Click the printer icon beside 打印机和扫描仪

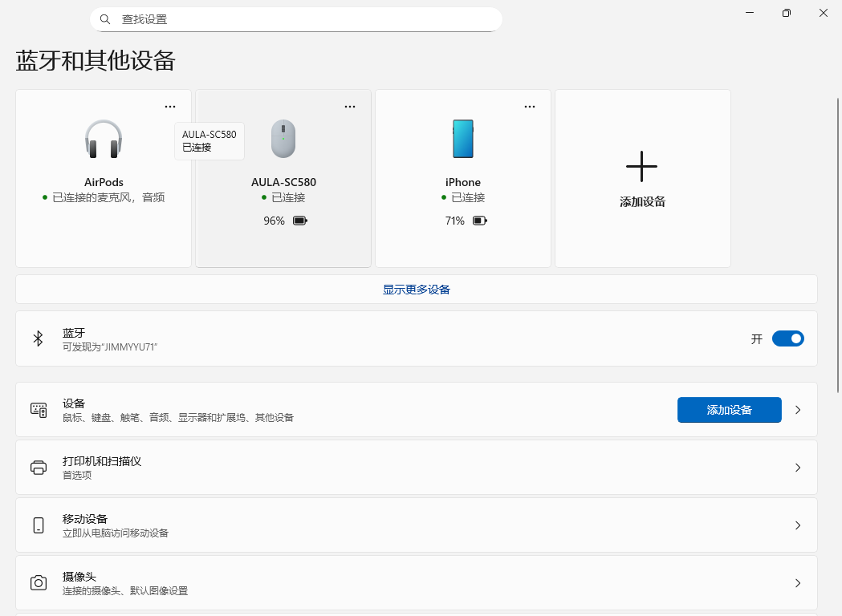click(38, 468)
